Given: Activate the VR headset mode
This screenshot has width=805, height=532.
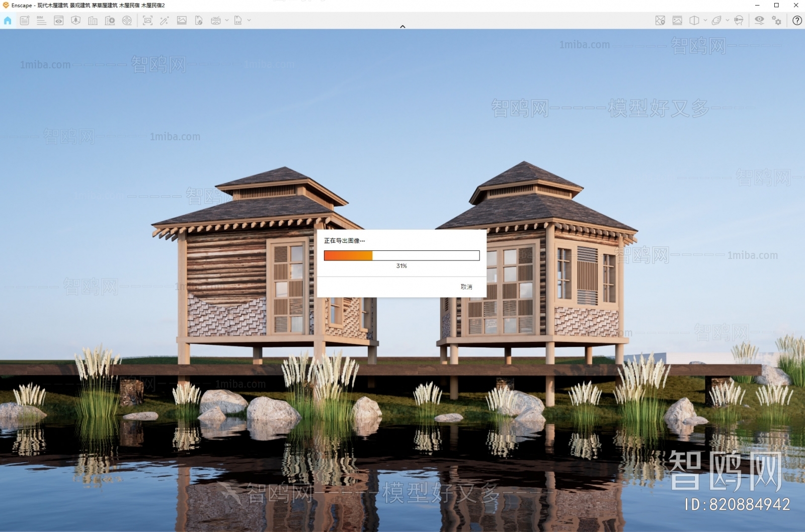Looking at the screenshot, I should click(x=739, y=21).
